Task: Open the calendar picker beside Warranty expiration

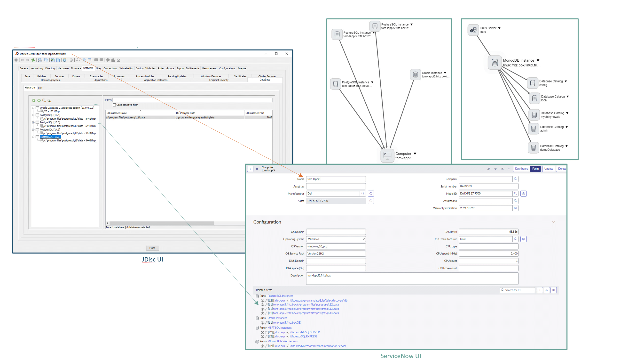Action: 515,208
